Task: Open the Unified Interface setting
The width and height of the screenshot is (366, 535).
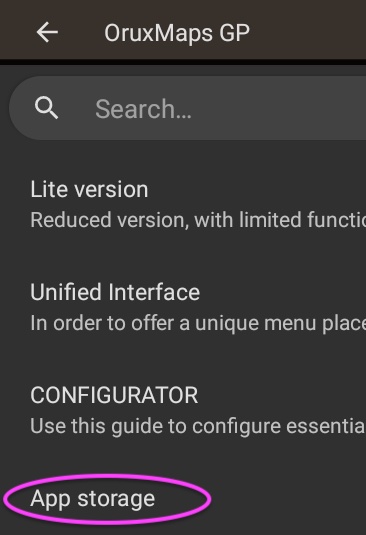Action: tap(183, 307)
